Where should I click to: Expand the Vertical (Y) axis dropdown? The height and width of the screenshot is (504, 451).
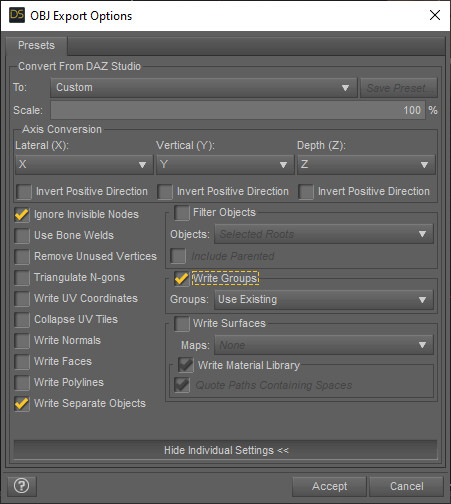click(225, 164)
